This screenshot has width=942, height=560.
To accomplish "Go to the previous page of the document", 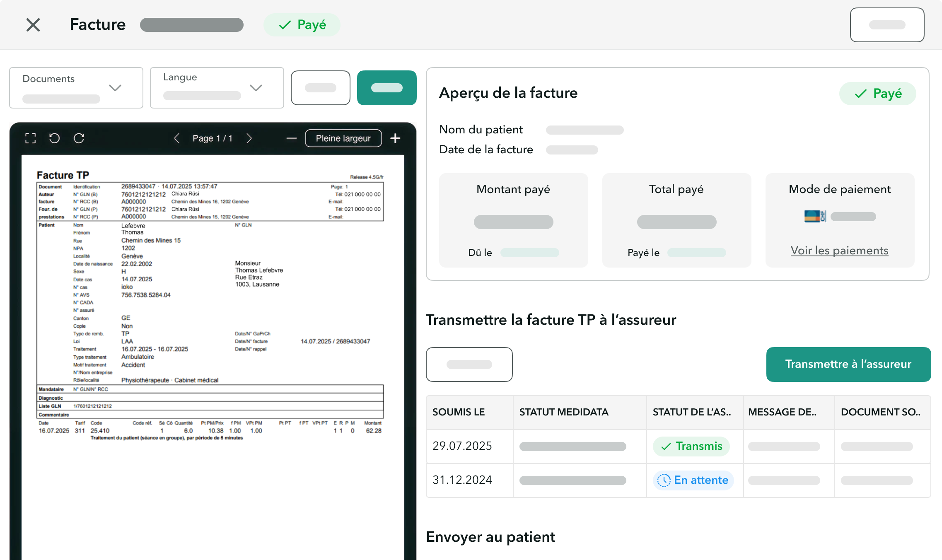I will 177,138.
